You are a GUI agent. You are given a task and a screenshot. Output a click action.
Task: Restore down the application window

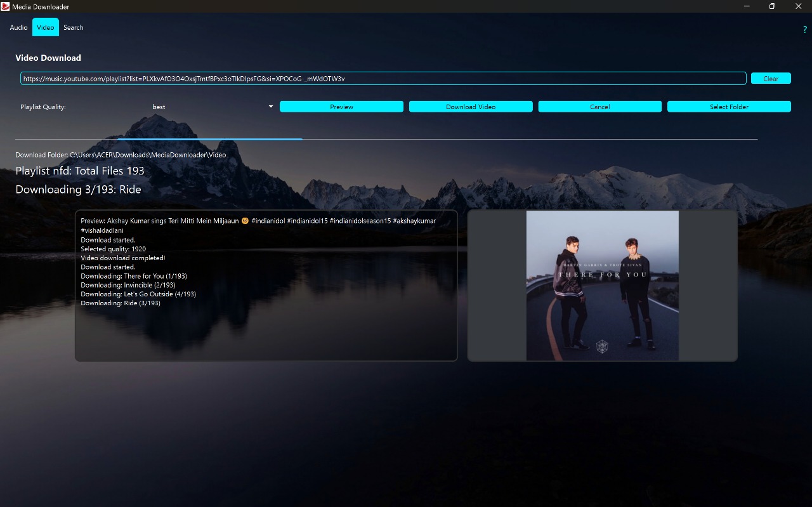(772, 6)
